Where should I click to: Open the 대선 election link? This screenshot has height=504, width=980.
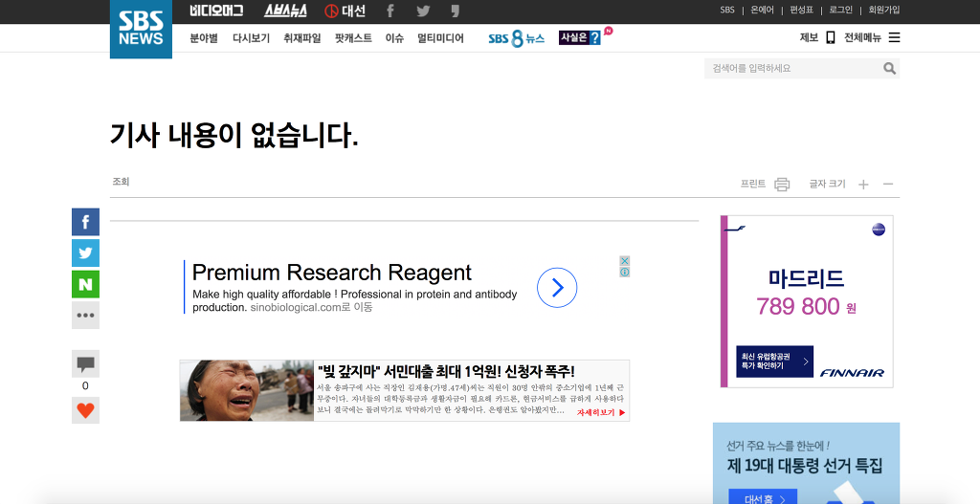tap(345, 11)
